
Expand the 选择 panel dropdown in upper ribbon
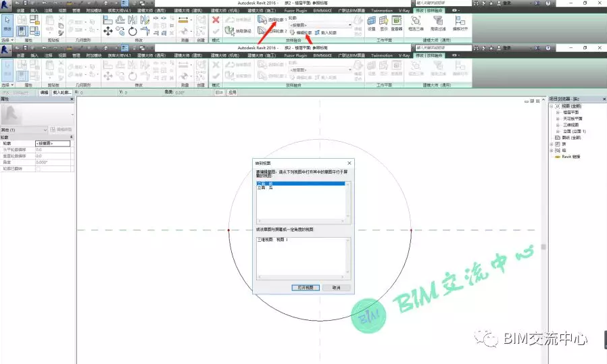click(x=7, y=40)
